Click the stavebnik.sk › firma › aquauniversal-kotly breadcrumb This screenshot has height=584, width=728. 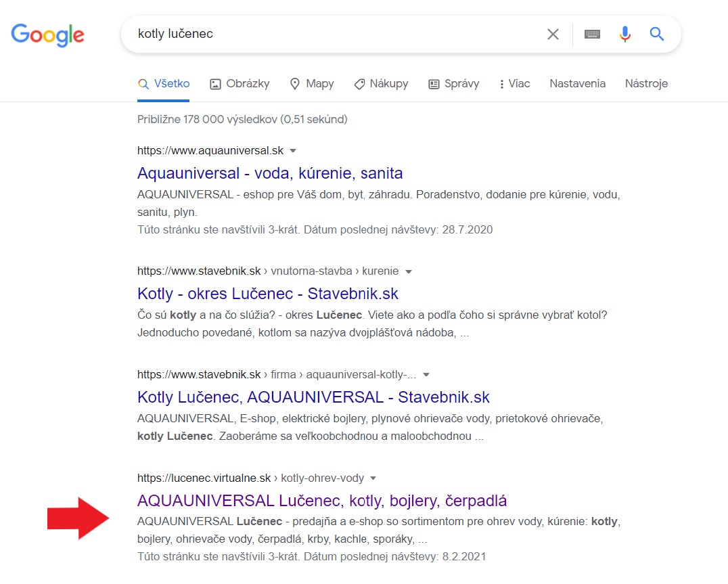pos(277,375)
